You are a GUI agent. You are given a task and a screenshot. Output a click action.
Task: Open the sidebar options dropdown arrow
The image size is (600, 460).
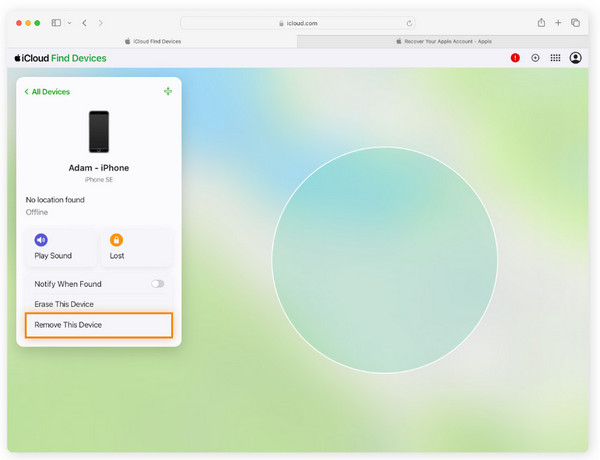click(69, 23)
